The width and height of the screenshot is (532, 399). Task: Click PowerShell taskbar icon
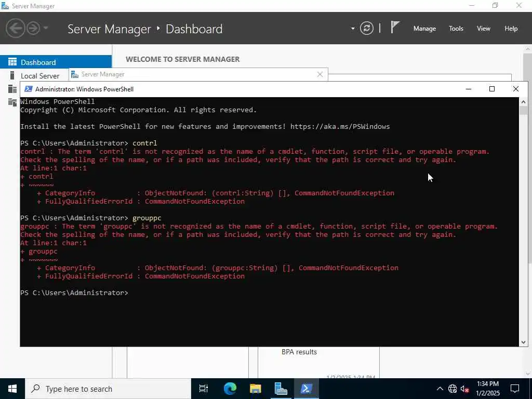pos(307,389)
